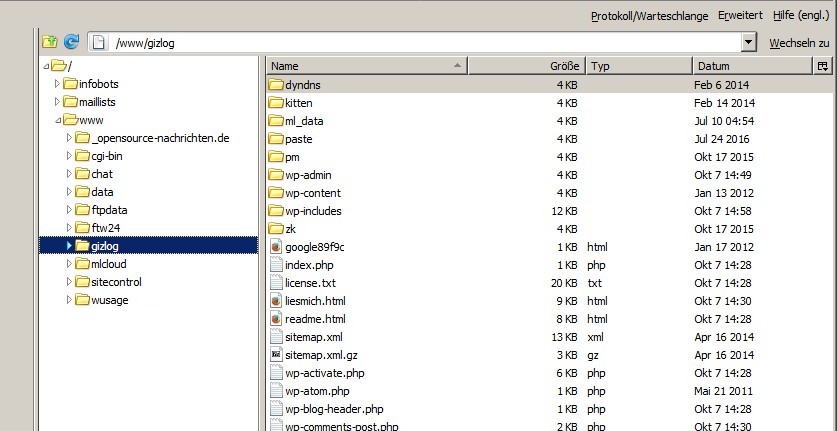Edit the /www/gizlog path field

point(422,43)
